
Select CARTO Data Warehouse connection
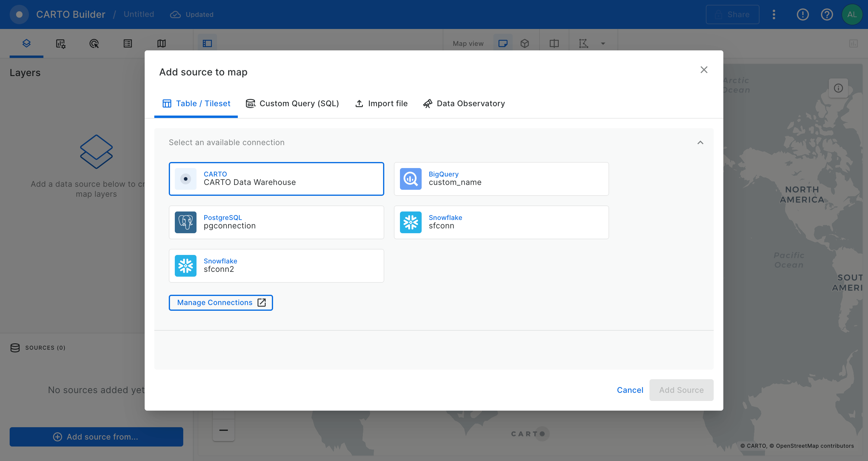pyautogui.click(x=276, y=179)
